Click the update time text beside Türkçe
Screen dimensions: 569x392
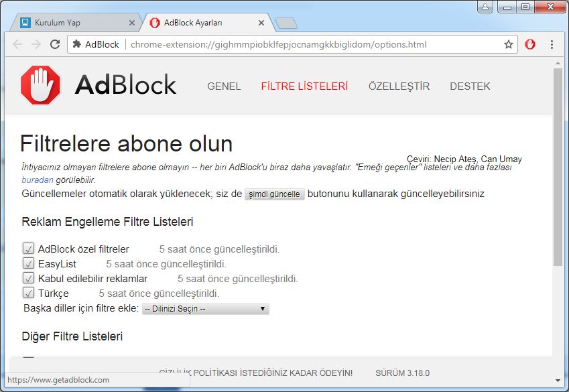pos(159,293)
